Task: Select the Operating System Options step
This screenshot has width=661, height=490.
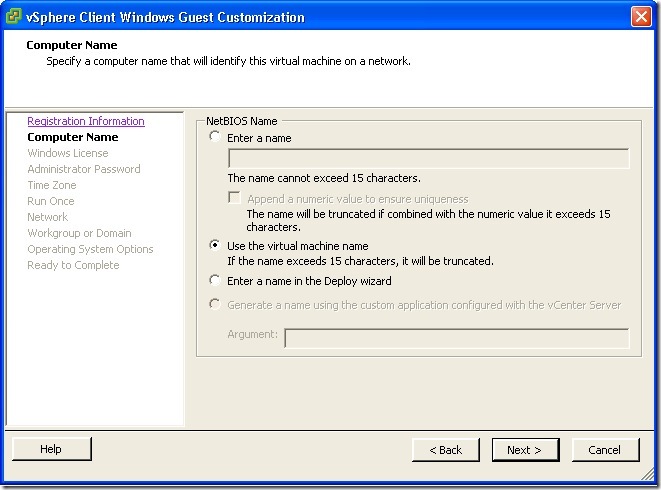Action: (x=90, y=249)
